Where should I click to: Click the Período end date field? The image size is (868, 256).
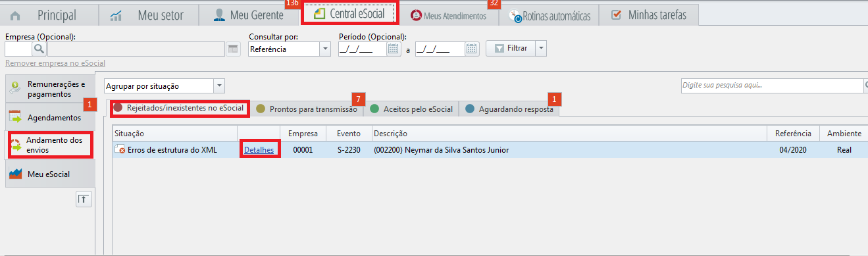pos(440,49)
